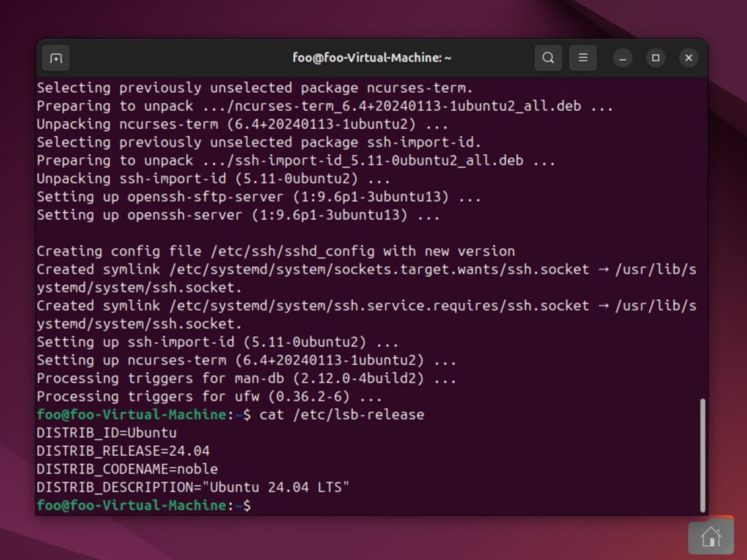The image size is (747, 560).
Task: Minimize the terminal window
Action: click(622, 58)
